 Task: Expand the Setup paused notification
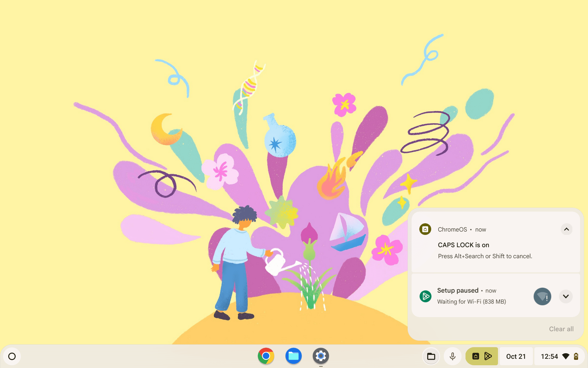pyautogui.click(x=566, y=296)
